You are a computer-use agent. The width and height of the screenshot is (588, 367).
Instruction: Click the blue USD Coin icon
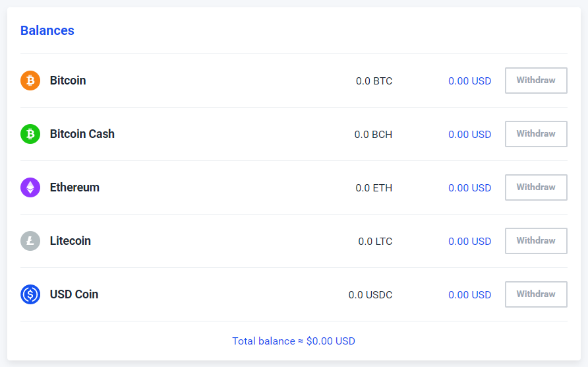pos(30,294)
